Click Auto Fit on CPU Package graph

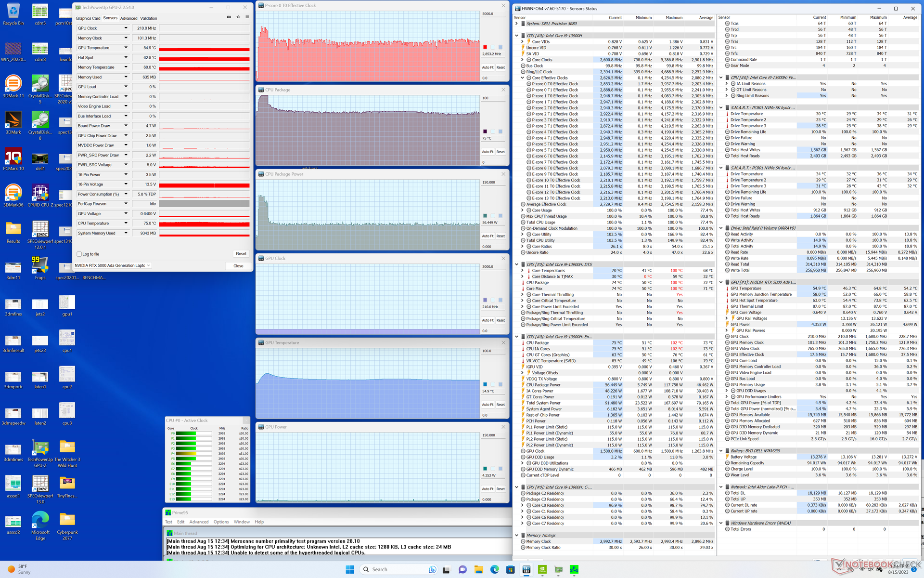(488, 152)
